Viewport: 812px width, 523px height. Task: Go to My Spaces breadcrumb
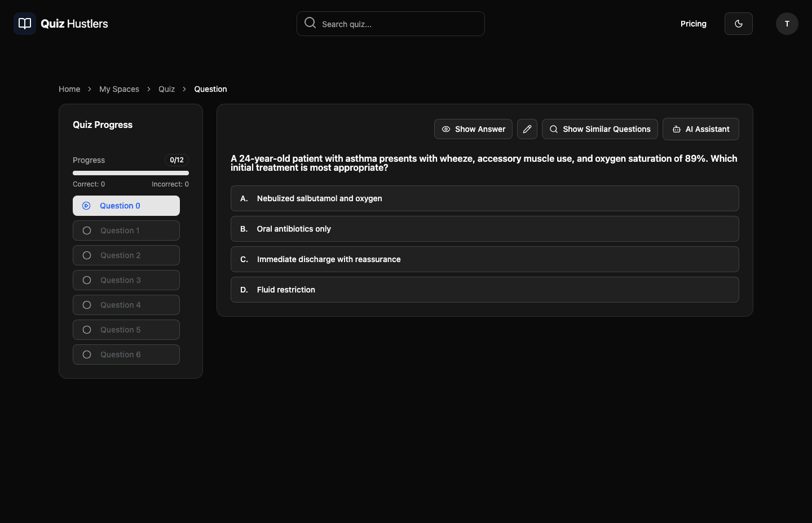coord(119,89)
